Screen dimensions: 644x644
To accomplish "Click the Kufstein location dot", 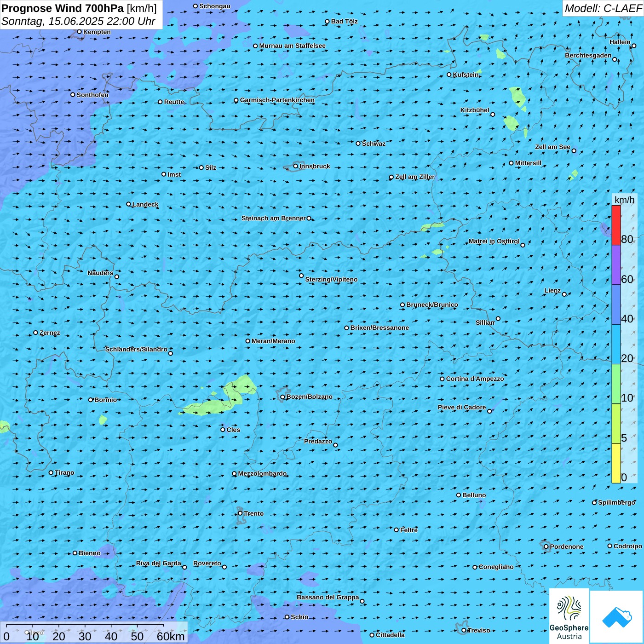I will pos(449,75).
